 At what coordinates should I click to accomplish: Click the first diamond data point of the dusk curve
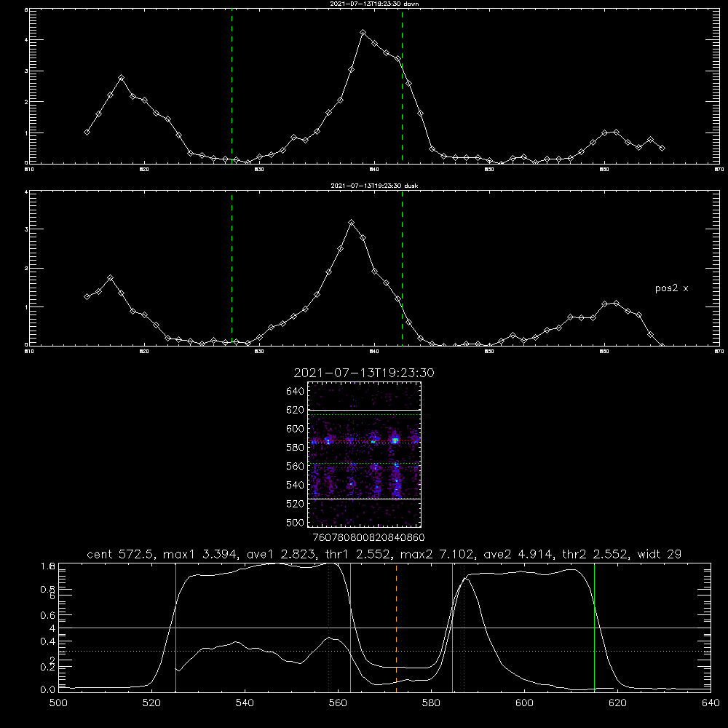click(87, 296)
